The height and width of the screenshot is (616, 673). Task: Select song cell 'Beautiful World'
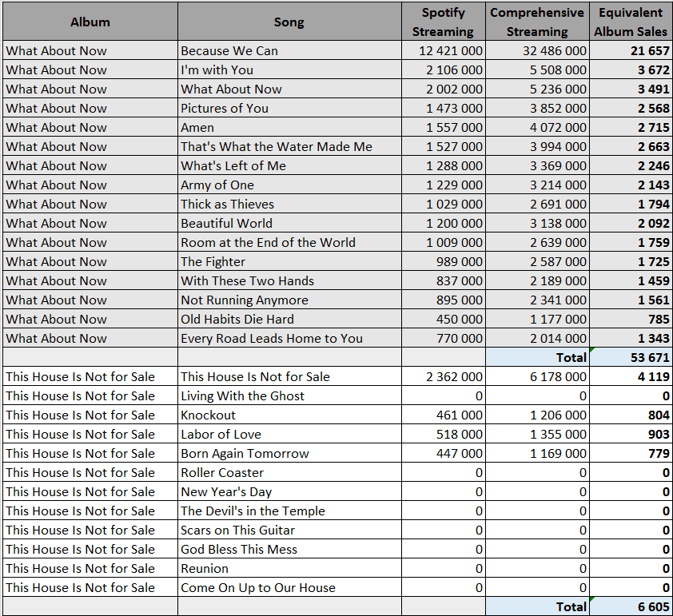coord(289,223)
